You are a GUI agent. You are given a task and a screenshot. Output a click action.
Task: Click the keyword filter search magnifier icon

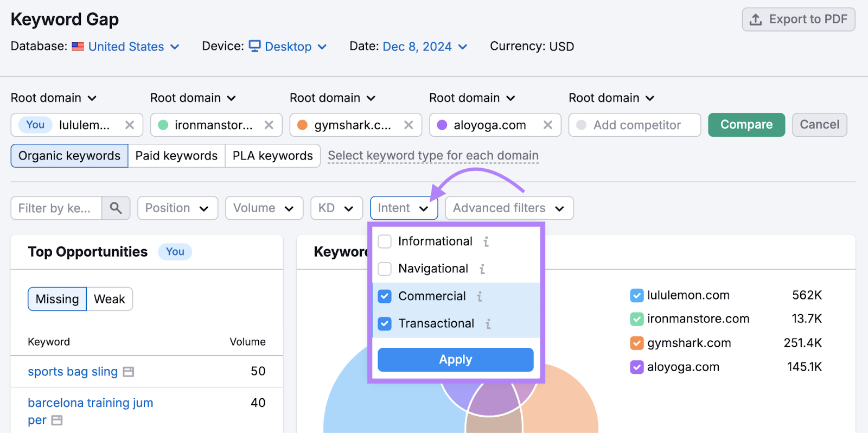[x=116, y=208]
